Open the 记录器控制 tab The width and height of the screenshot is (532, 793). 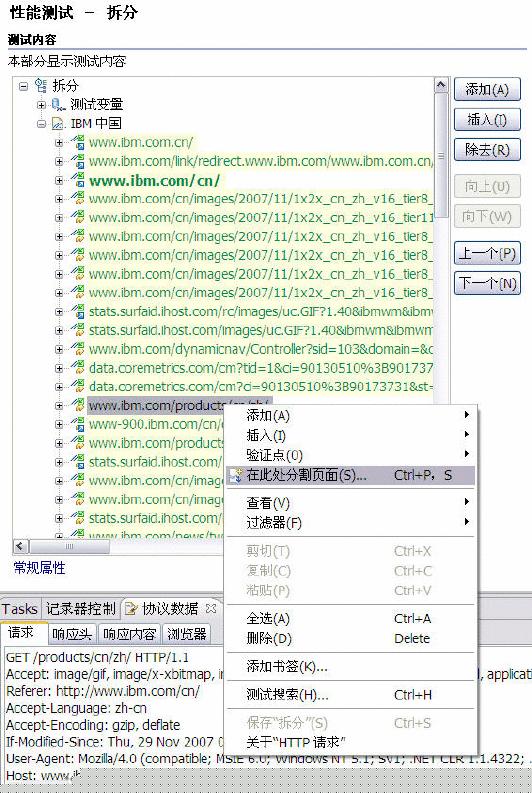point(80,608)
